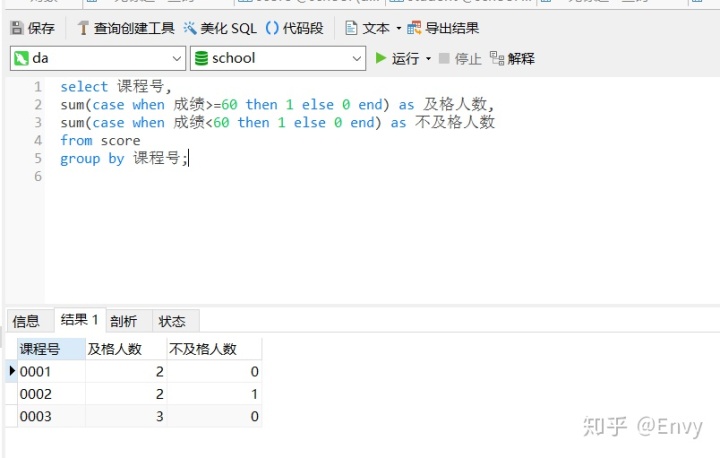The image size is (720, 458).
Task: Select the 及格人数 column header
Action: tap(126, 349)
